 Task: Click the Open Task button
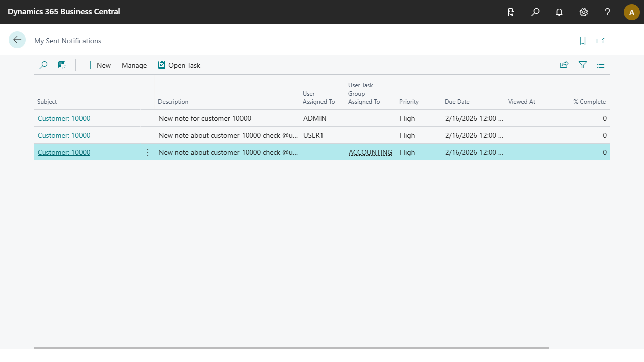coord(179,65)
